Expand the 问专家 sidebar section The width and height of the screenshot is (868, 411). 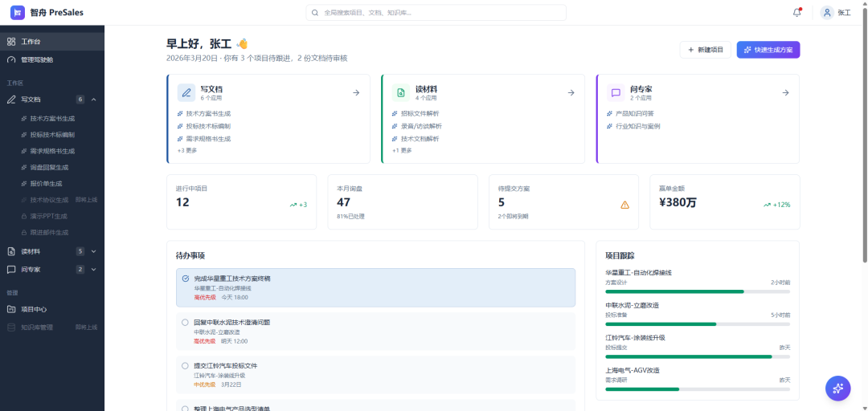(93, 270)
